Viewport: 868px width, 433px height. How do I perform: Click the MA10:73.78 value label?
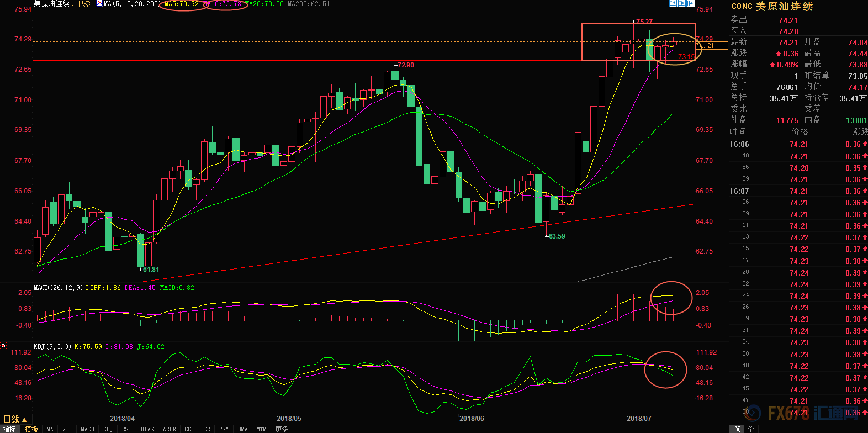click(x=224, y=4)
